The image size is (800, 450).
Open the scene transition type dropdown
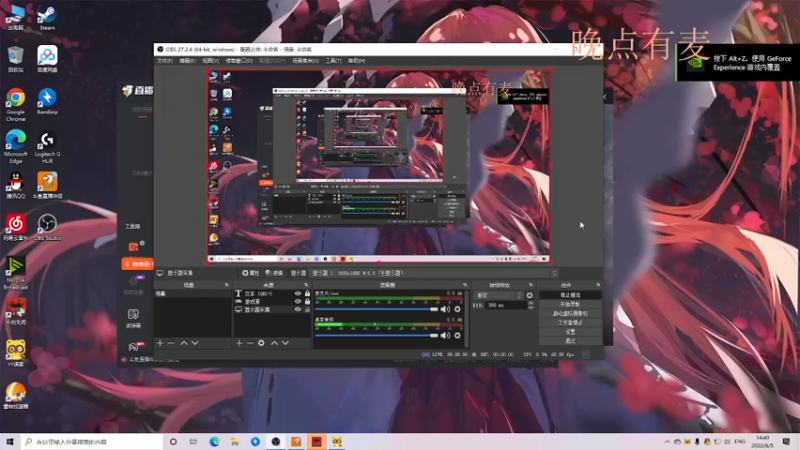pos(498,295)
